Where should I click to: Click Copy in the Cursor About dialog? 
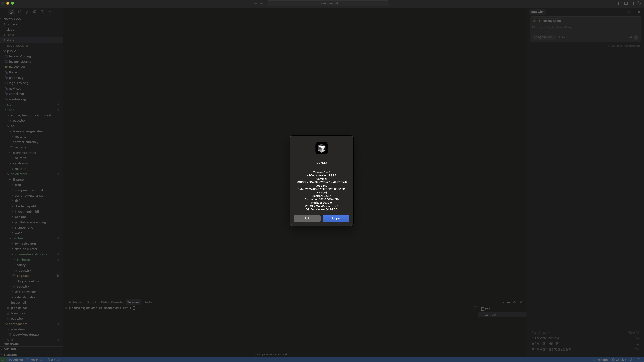336,218
